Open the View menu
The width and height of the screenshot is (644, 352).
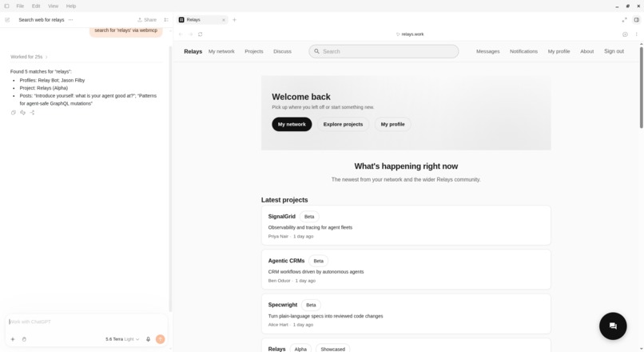tap(53, 6)
